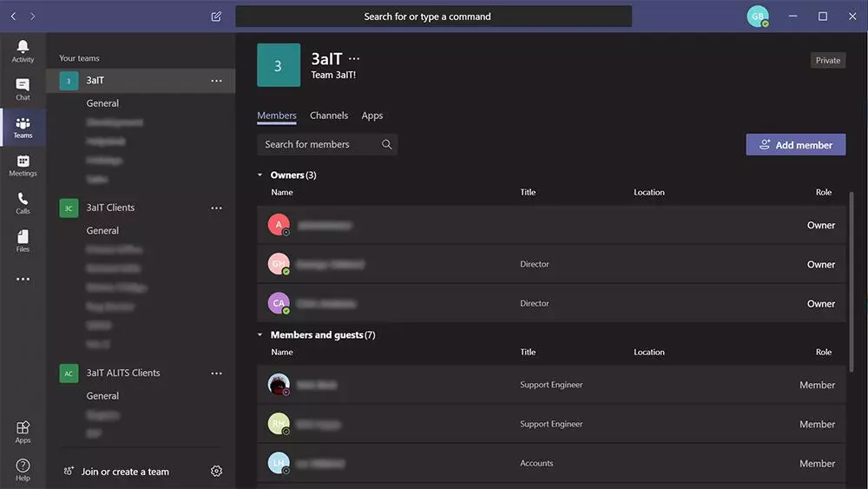
Task: Click the RH member avatar
Action: (x=279, y=424)
